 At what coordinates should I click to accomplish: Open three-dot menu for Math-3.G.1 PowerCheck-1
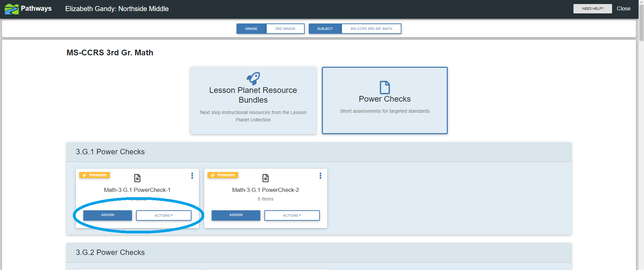[x=192, y=176]
